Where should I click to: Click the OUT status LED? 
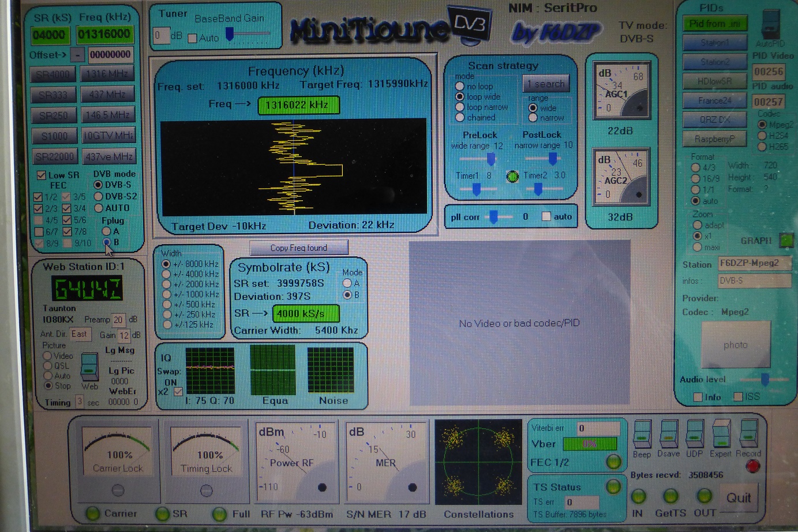coord(704,496)
